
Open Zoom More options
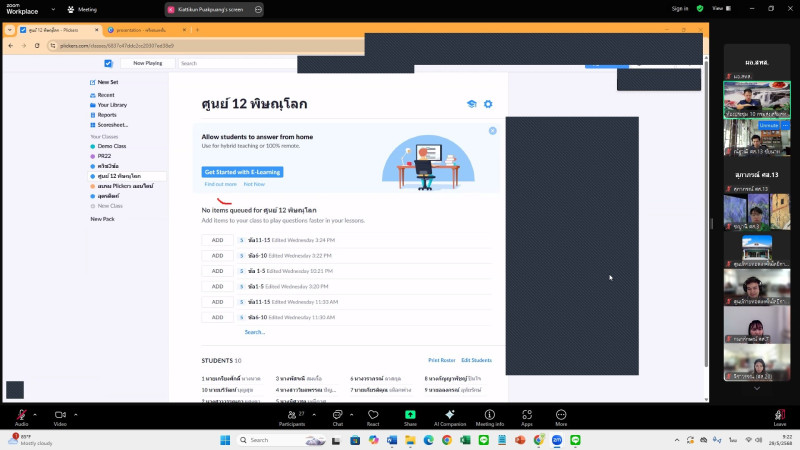pos(561,417)
